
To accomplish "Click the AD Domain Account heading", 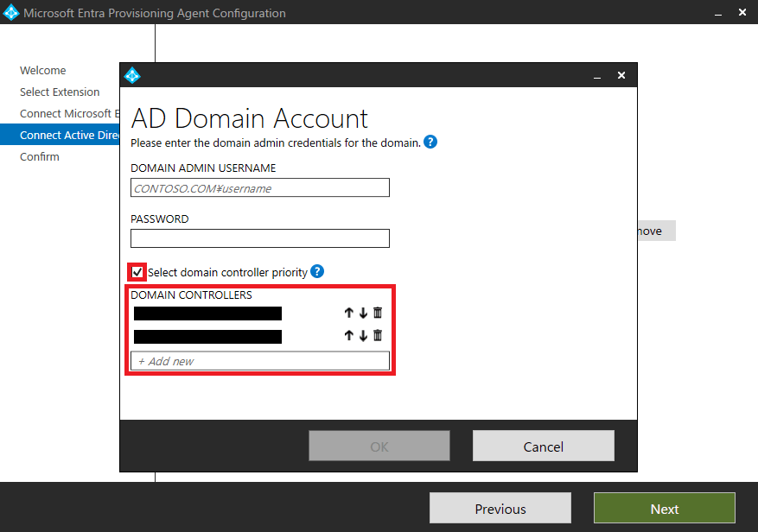I will (x=250, y=118).
